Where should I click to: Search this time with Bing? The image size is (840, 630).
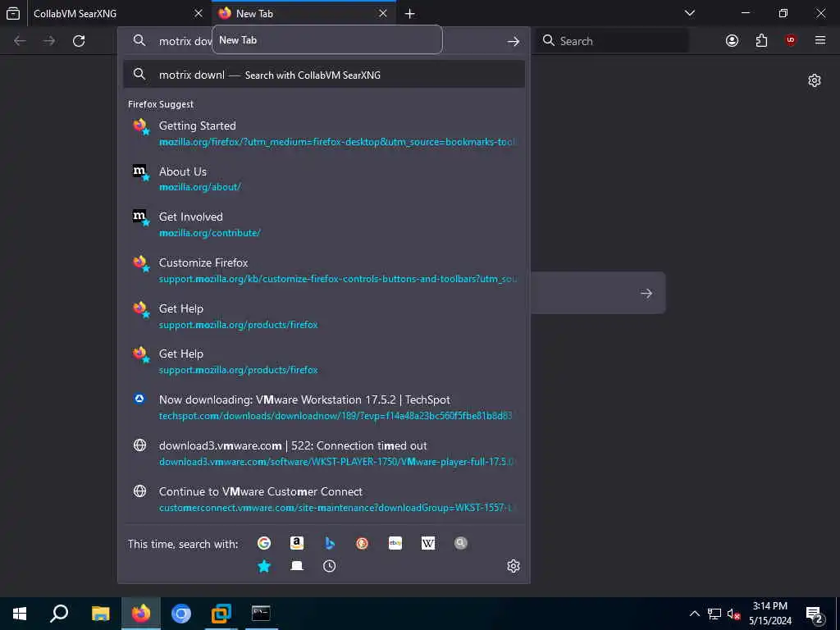click(330, 543)
